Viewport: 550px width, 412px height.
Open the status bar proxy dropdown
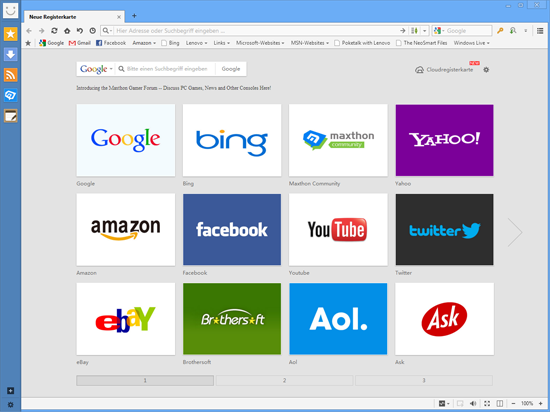point(444,404)
